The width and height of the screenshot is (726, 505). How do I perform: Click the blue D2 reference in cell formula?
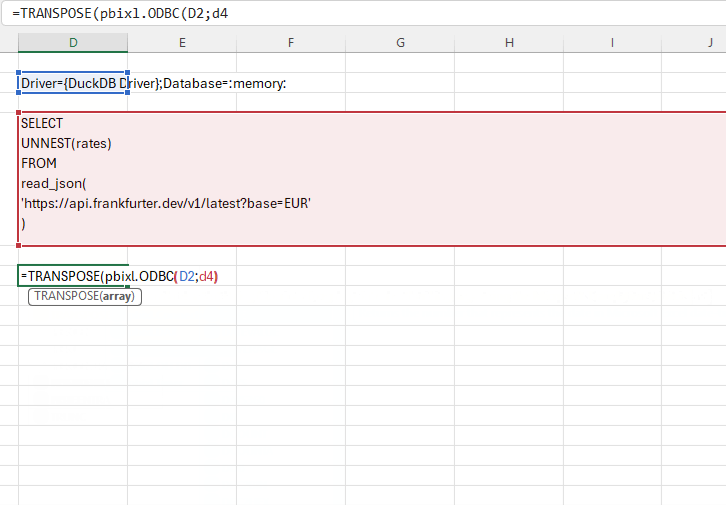point(187,276)
